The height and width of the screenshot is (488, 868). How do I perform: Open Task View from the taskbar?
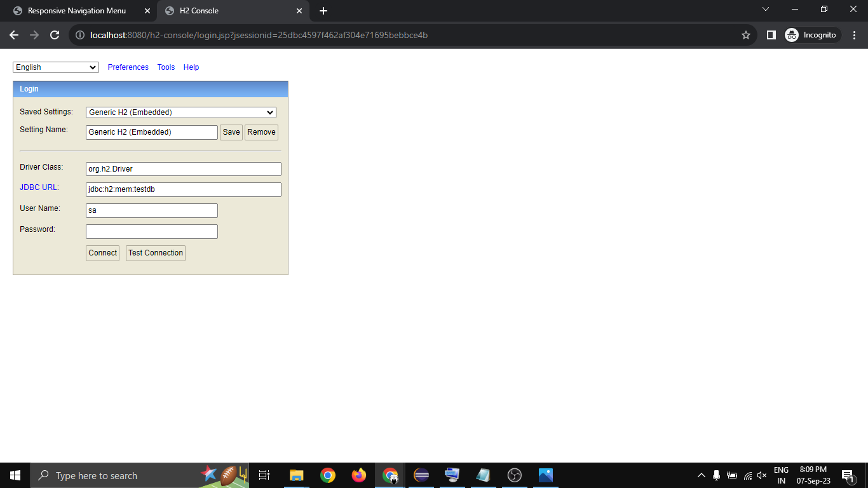264,475
